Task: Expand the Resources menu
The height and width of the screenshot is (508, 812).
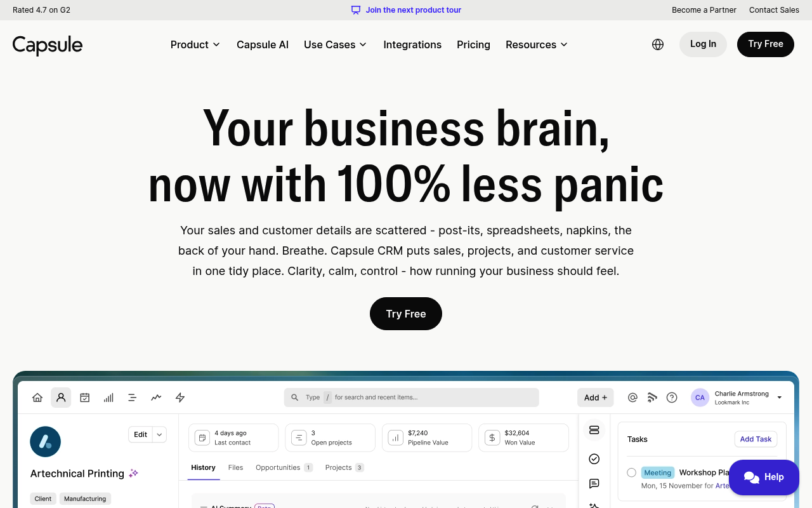Action: (537, 44)
